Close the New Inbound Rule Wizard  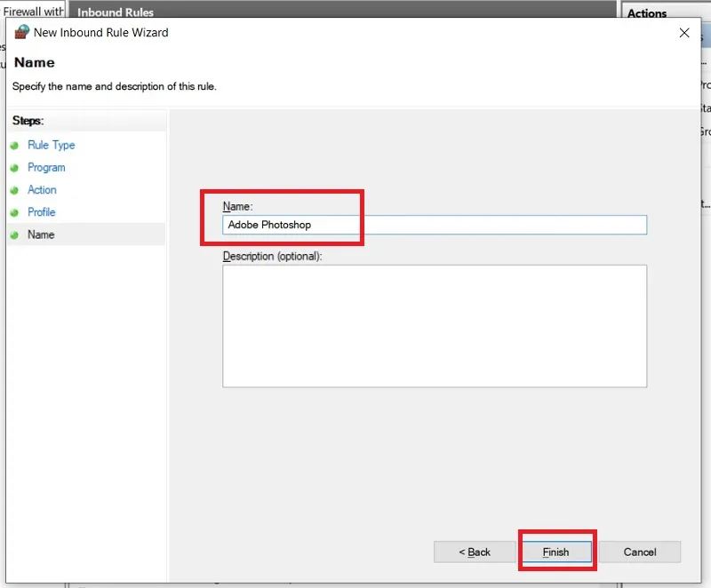[x=684, y=33]
